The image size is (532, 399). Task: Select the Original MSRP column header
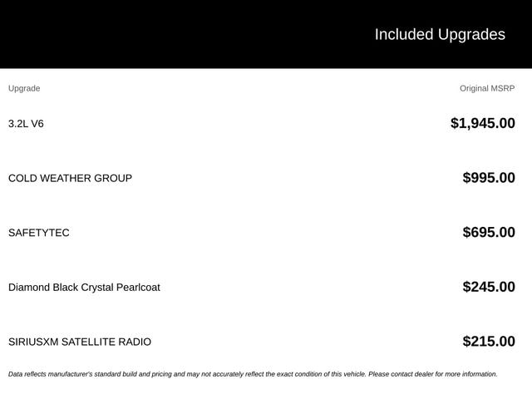(487, 89)
